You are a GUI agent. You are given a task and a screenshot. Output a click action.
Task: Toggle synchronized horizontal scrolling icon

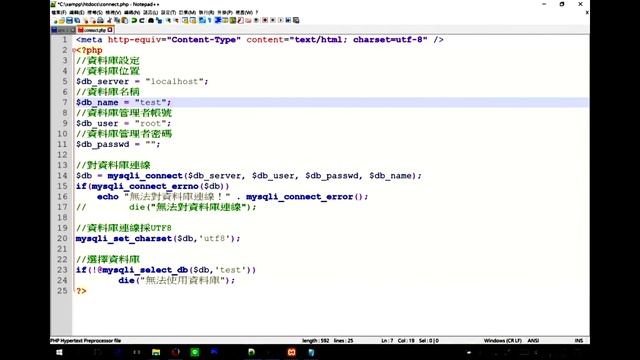193,20
